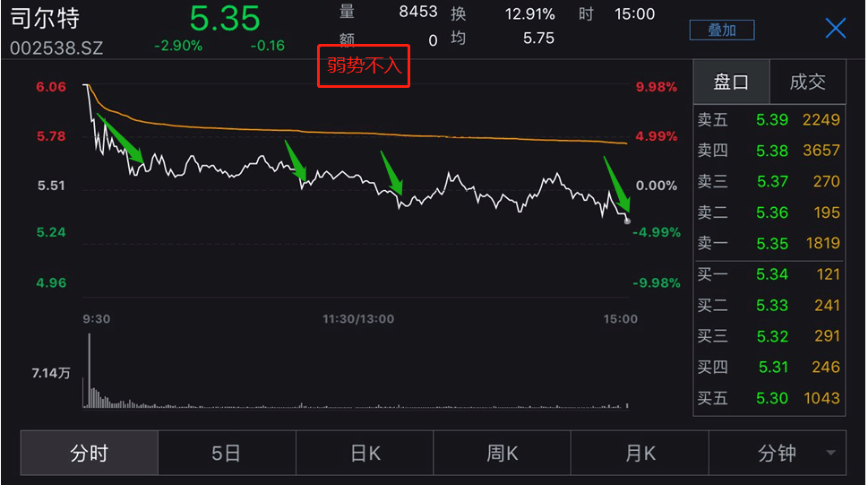The height and width of the screenshot is (485, 868).
Task: Click the stock code 002538.SZ
Action: click(56, 48)
